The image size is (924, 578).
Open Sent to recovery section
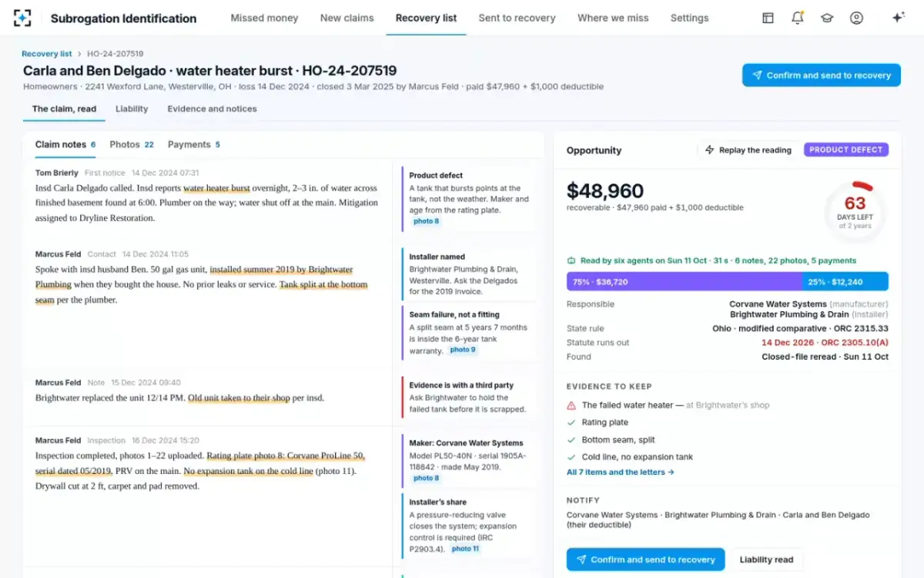coord(517,18)
